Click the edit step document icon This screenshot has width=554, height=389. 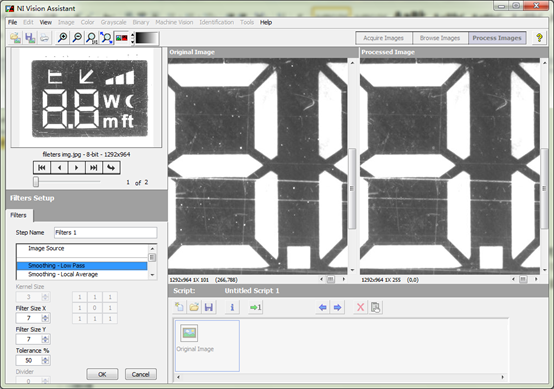click(375, 307)
